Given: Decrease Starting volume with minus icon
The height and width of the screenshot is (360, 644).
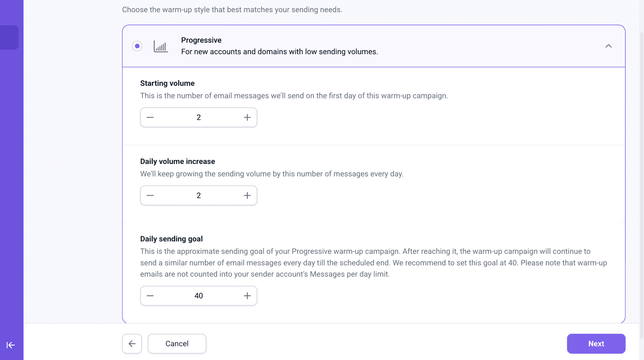Looking at the screenshot, I should pyautogui.click(x=150, y=117).
